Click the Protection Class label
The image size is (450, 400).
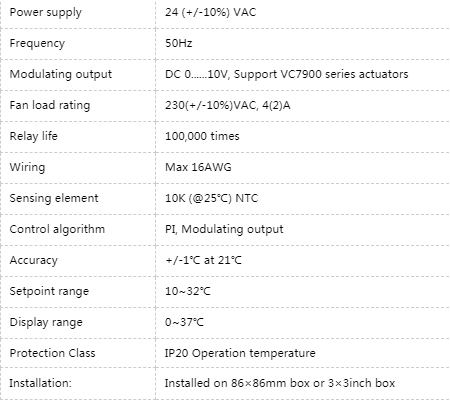52,353
